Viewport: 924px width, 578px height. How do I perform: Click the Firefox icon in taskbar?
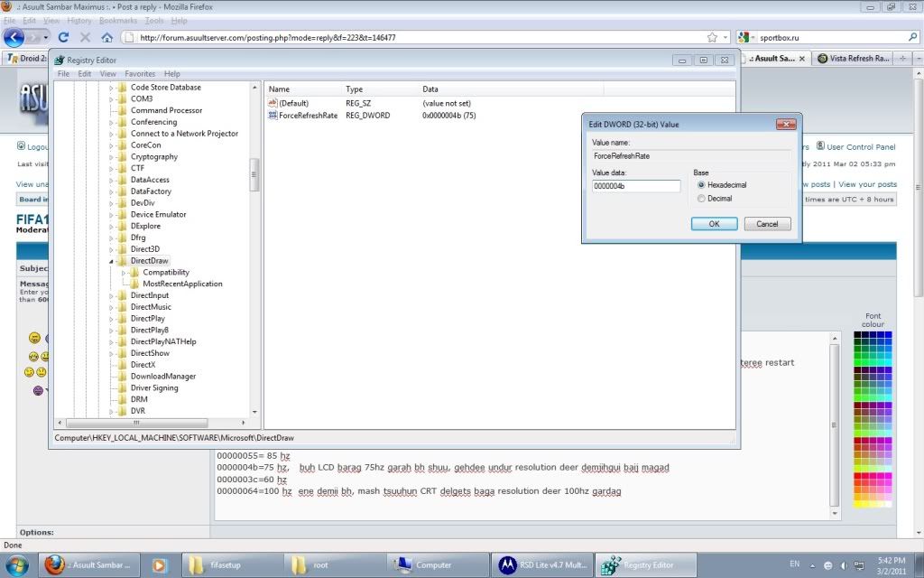pyautogui.click(x=56, y=565)
